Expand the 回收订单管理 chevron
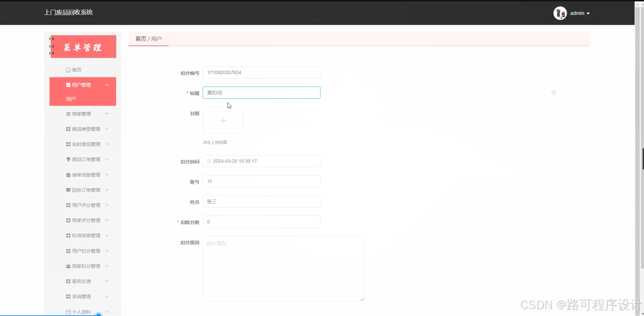Viewport: 644px width, 316px height. 107,189
